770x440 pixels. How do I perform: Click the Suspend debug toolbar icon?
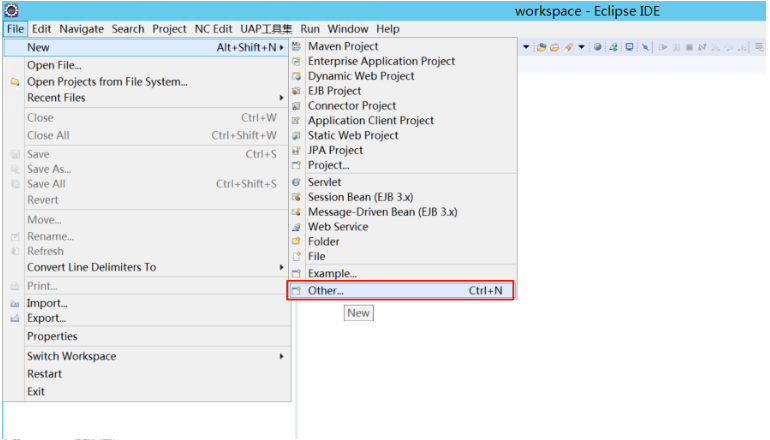676,47
